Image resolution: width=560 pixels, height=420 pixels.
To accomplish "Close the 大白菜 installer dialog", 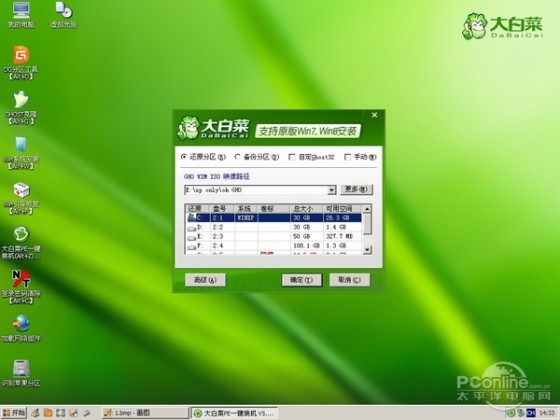I will coord(374,115).
